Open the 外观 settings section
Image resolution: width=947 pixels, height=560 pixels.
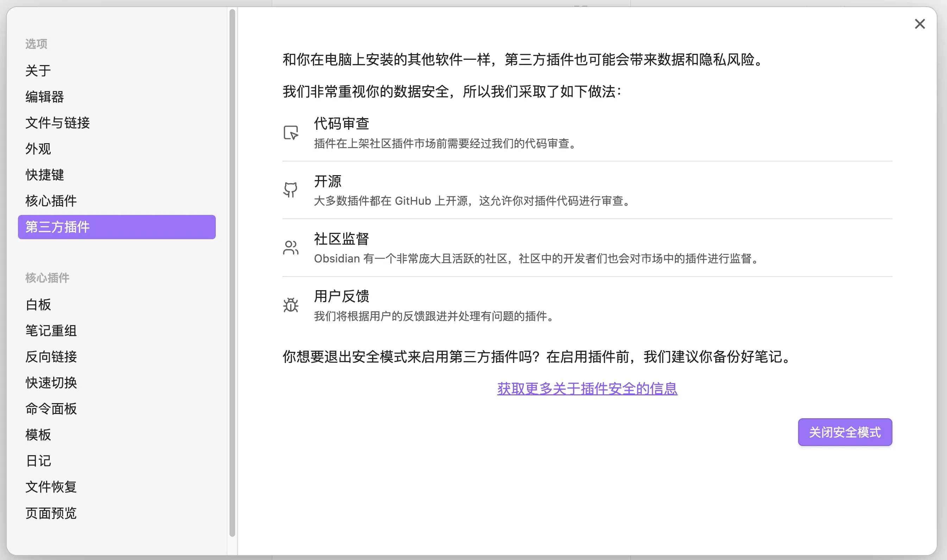click(x=38, y=149)
